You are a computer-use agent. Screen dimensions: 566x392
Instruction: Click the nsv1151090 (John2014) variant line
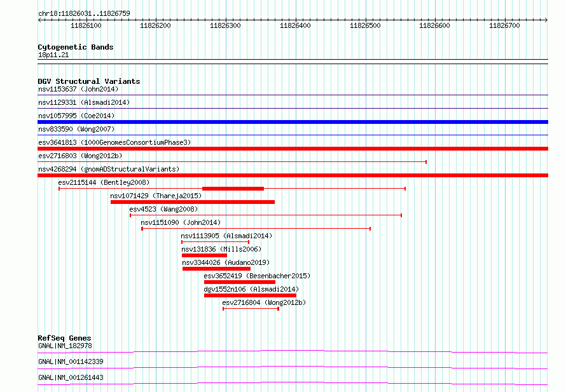pyautogui.click(x=256, y=229)
